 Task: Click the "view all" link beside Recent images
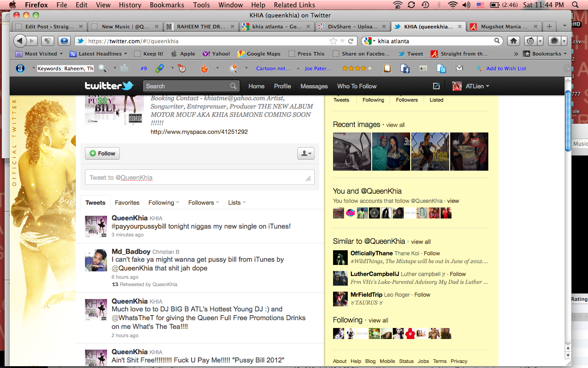395,125
